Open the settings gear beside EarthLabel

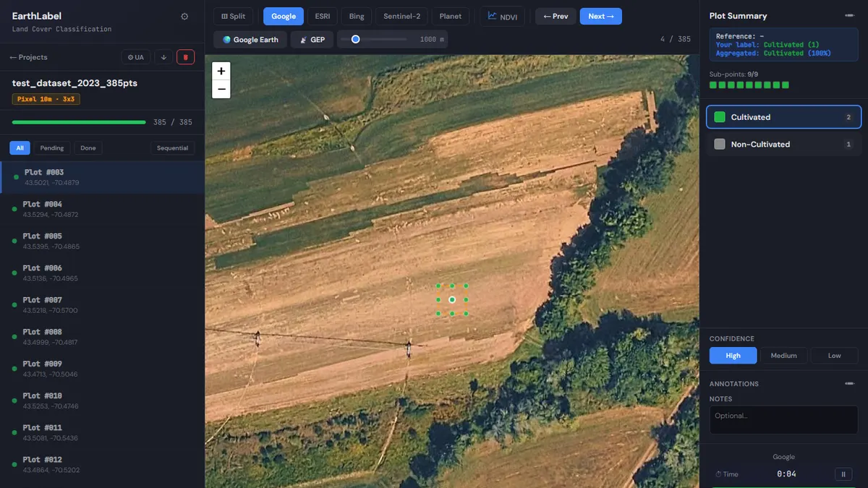tap(184, 17)
